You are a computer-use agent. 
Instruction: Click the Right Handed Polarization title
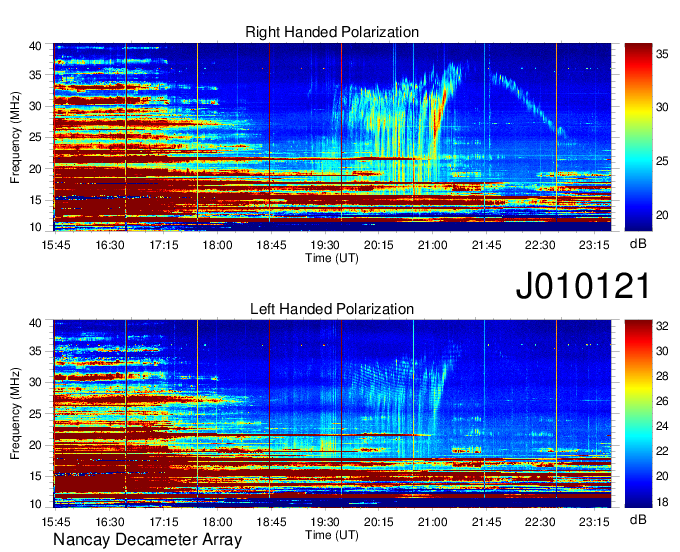[332, 32]
